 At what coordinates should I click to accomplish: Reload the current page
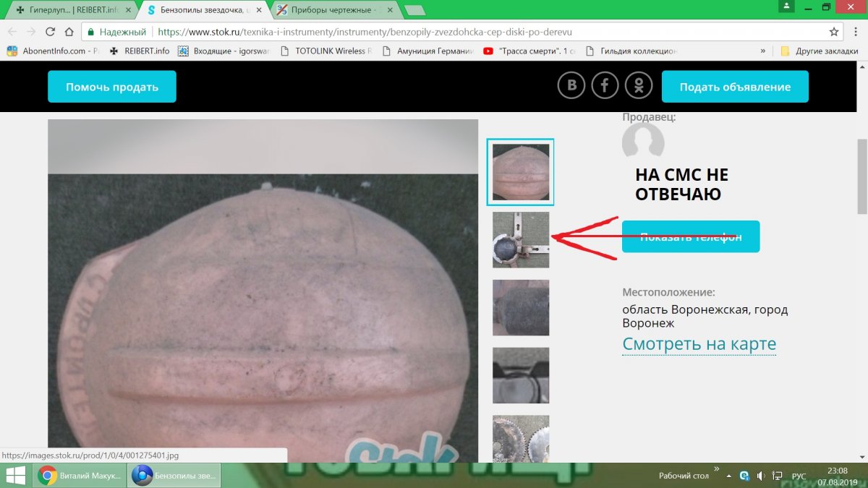pos(50,32)
